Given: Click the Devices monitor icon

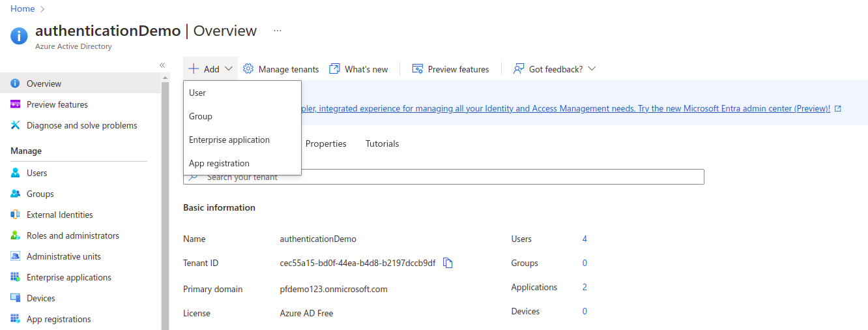Looking at the screenshot, I should [x=15, y=298].
